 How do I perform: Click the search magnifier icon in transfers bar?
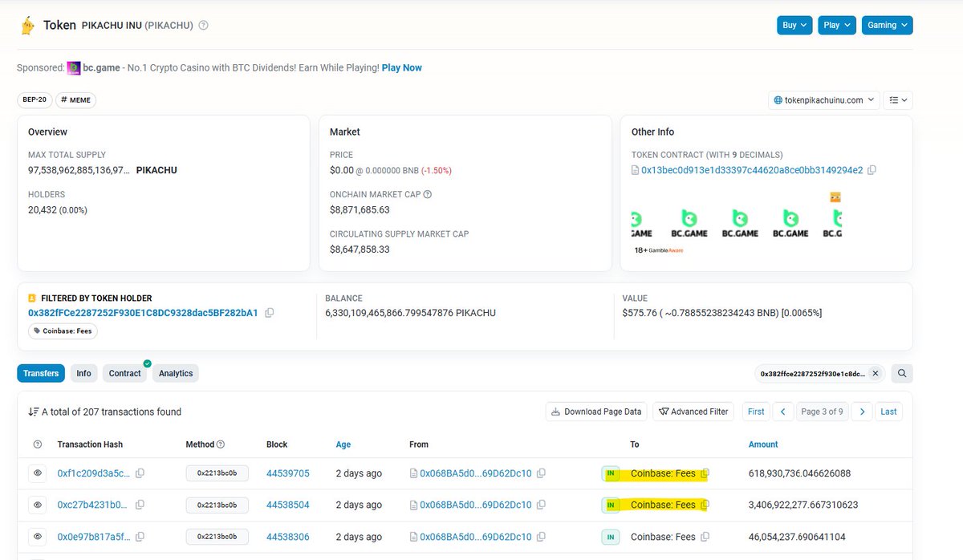pos(902,373)
